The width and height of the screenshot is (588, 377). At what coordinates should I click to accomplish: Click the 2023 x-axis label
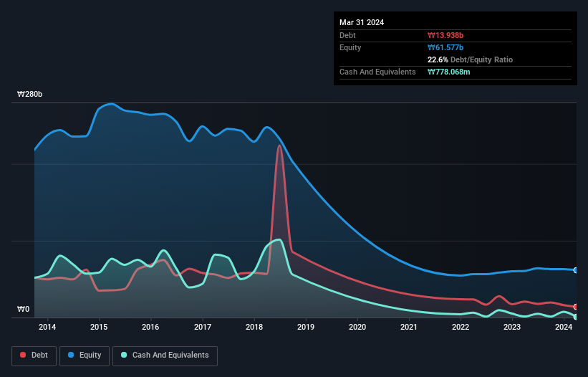(512, 327)
